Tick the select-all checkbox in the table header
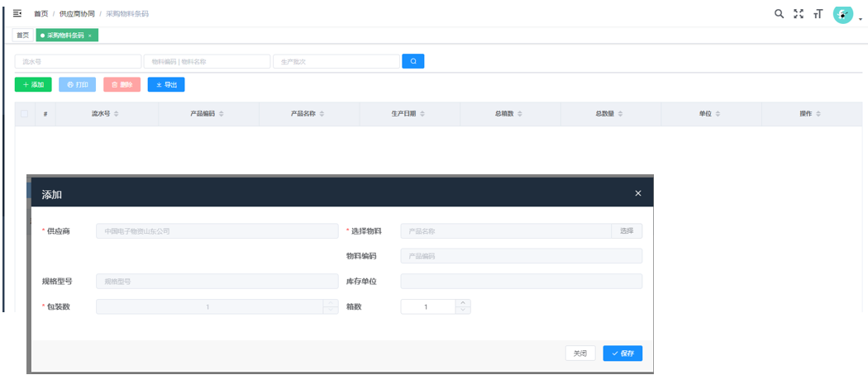The image size is (868, 375). coord(25,113)
